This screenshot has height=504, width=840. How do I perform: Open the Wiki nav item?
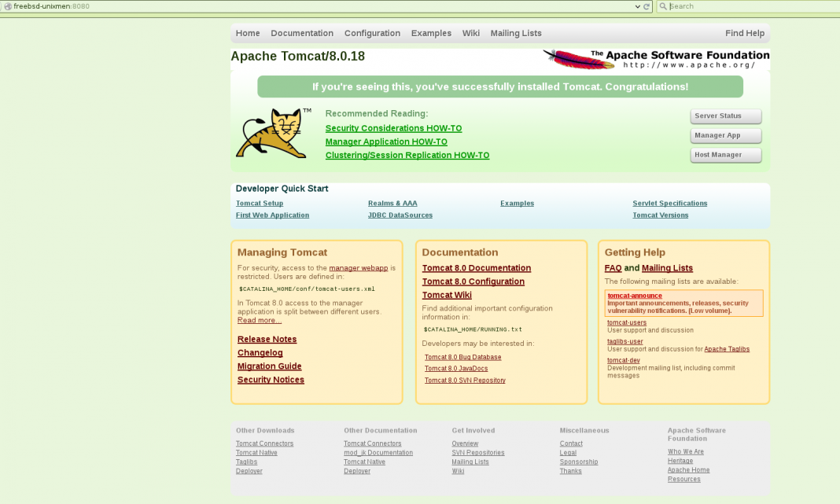click(471, 33)
